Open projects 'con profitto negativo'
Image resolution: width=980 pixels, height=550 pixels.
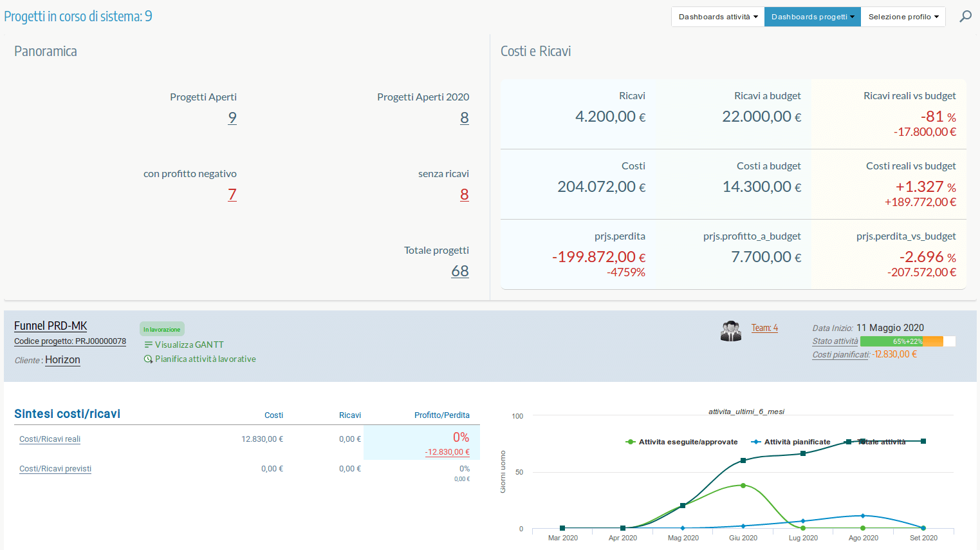pyautogui.click(x=232, y=194)
